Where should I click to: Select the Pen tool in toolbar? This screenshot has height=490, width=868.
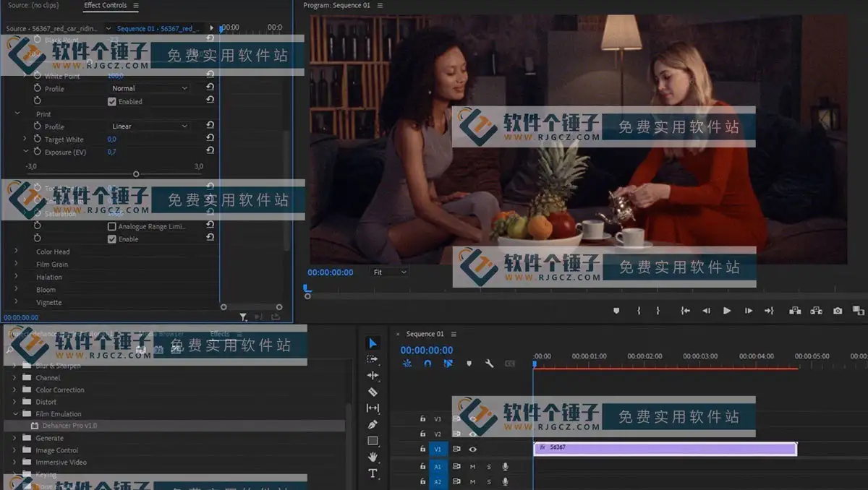click(373, 424)
